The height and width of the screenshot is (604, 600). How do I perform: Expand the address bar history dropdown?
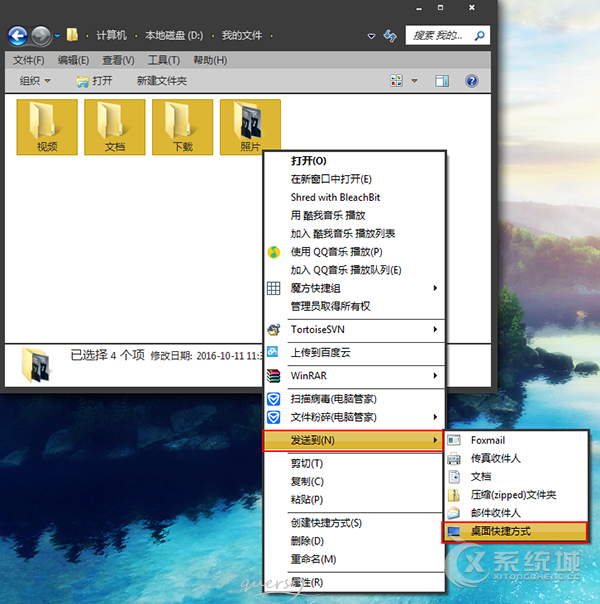coord(371,36)
